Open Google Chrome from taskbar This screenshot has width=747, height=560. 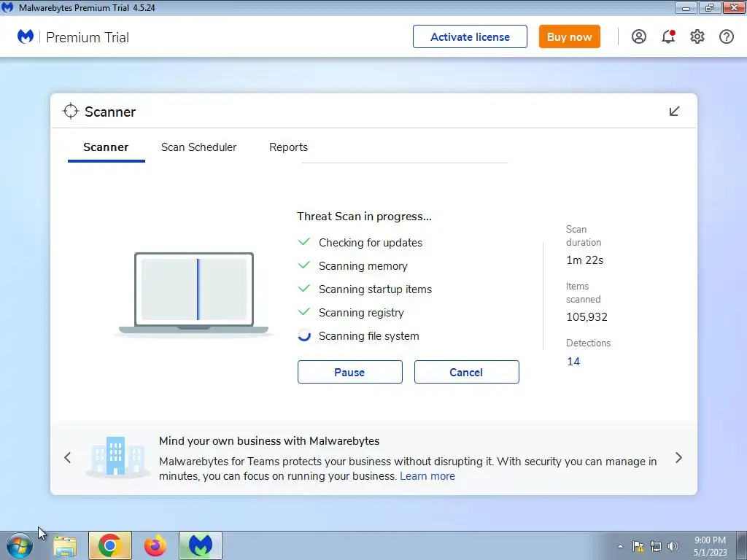(110, 545)
